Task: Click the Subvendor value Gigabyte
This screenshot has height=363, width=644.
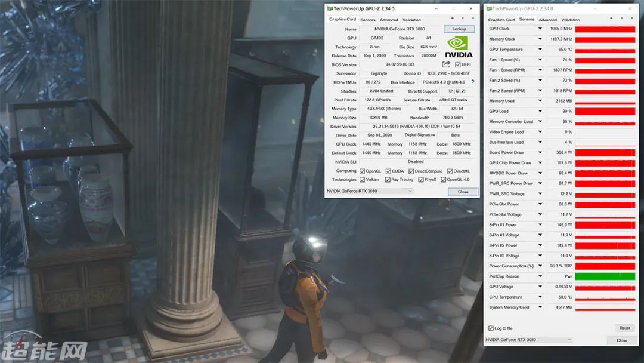Action: pyautogui.click(x=379, y=73)
